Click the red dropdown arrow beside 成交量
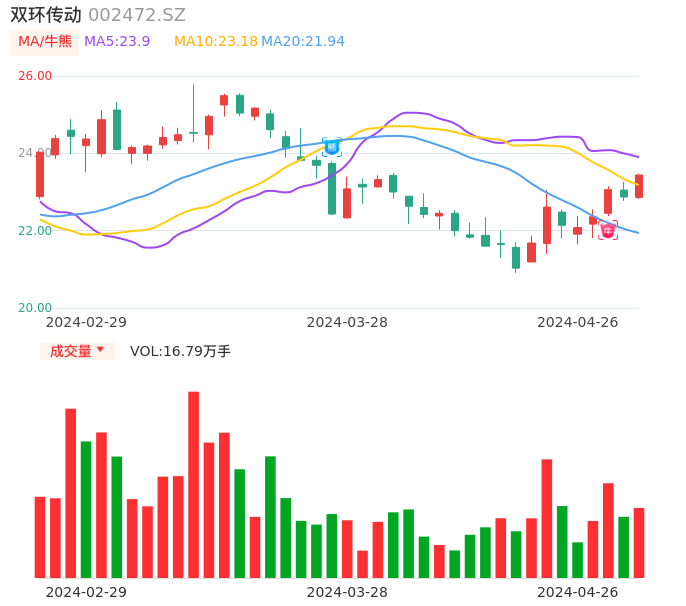 click(x=100, y=351)
